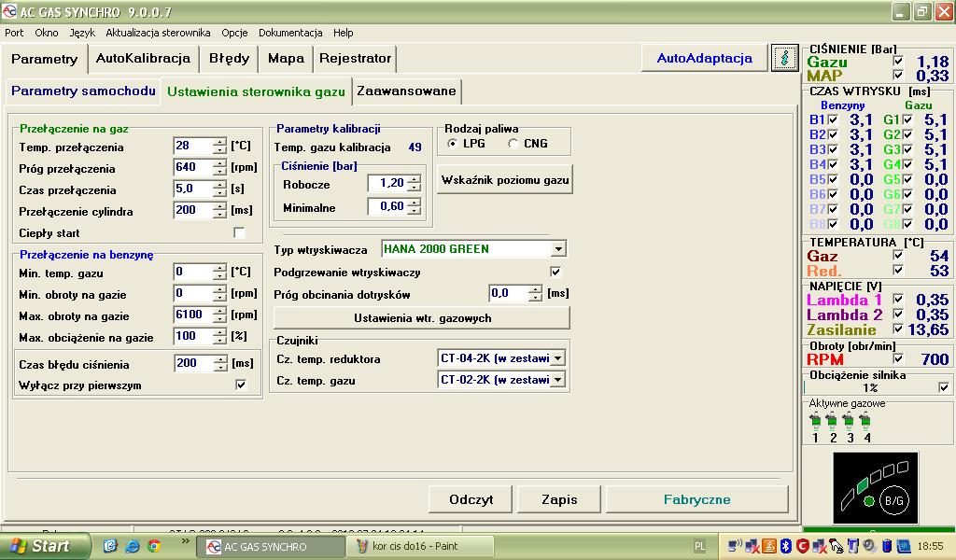Open the Typ wtryskiwacza dropdown
Image resolution: width=956 pixels, height=560 pixels.
click(558, 249)
